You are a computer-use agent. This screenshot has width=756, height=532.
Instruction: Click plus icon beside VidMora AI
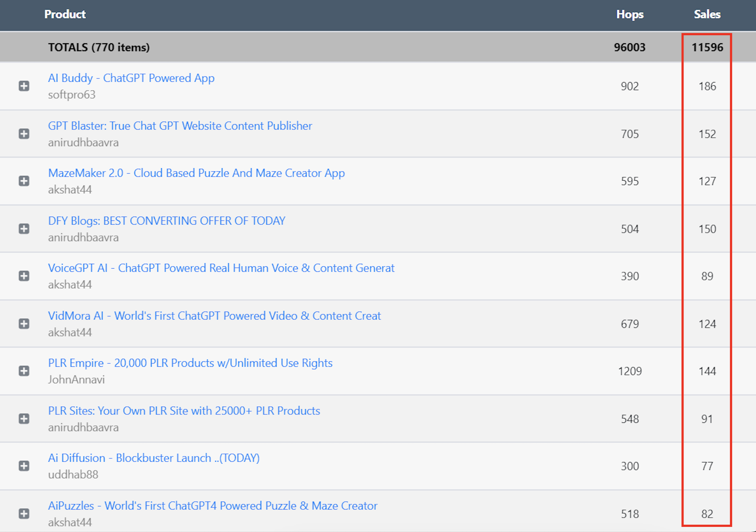[x=24, y=324]
